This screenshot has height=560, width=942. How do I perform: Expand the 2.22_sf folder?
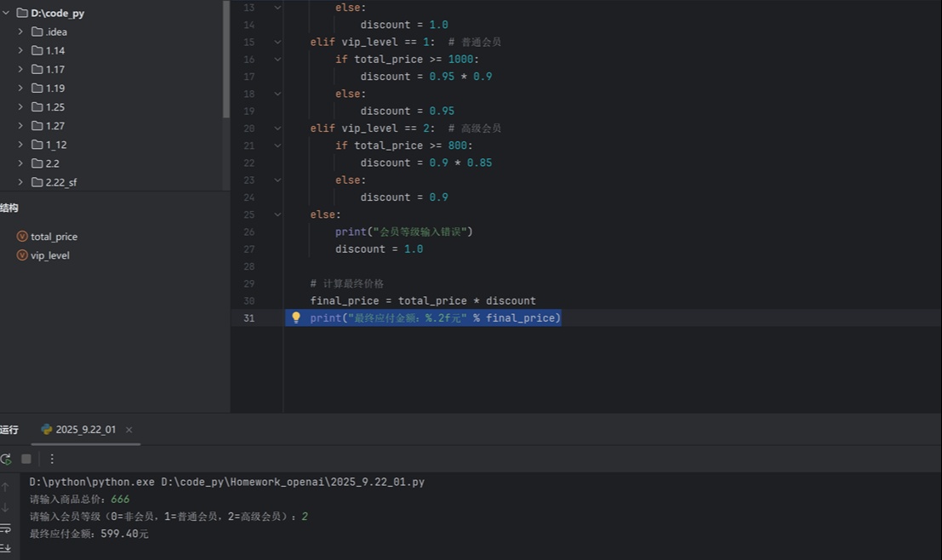(20, 182)
